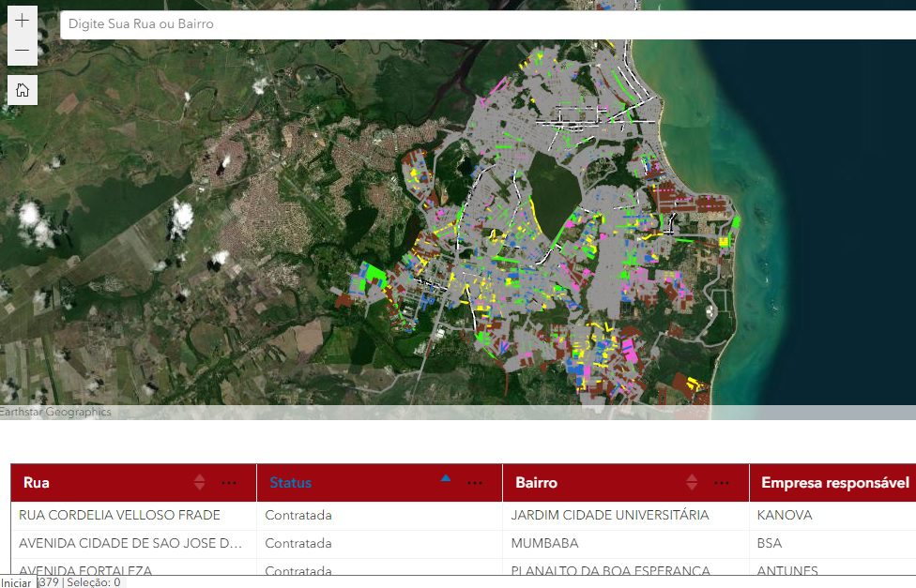Open Earthstar Geographics attribution
This screenshot has width=916, height=588.
coord(55,412)
